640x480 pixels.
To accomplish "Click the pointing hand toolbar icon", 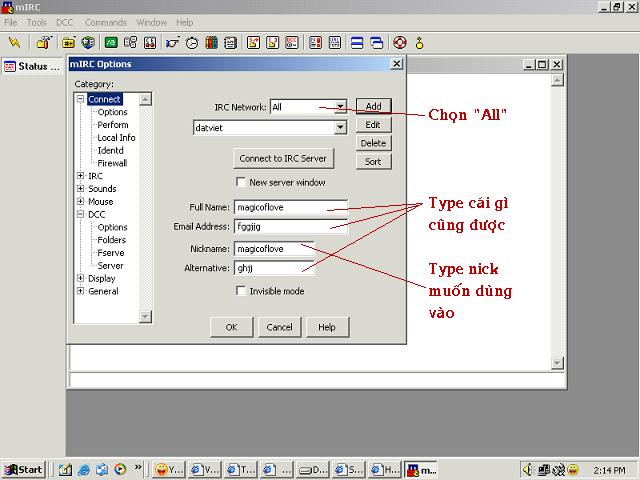I will pyautogui.click(x=172, y=42).
